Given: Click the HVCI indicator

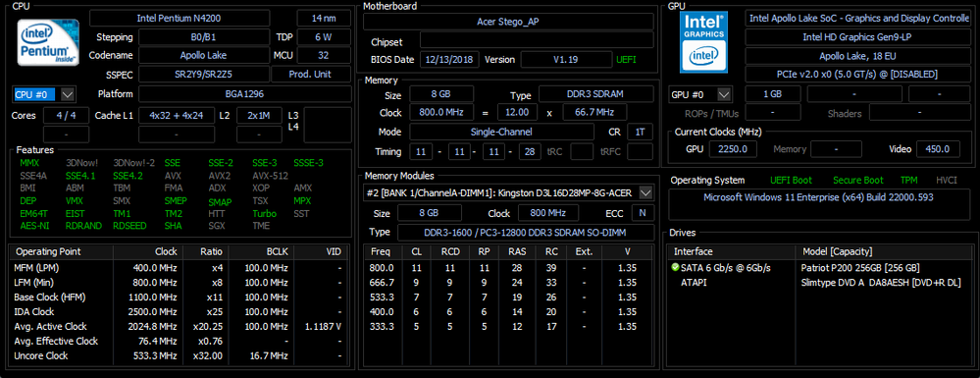Looking at the screenshot, I should [947, 181].
